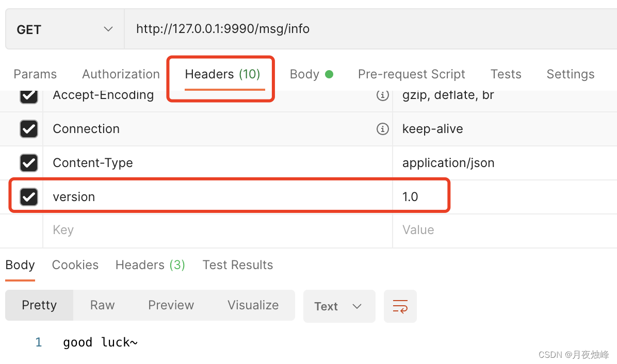The image size is (617, 364).
Task: Switch to Preview response view
Action: 171,305
